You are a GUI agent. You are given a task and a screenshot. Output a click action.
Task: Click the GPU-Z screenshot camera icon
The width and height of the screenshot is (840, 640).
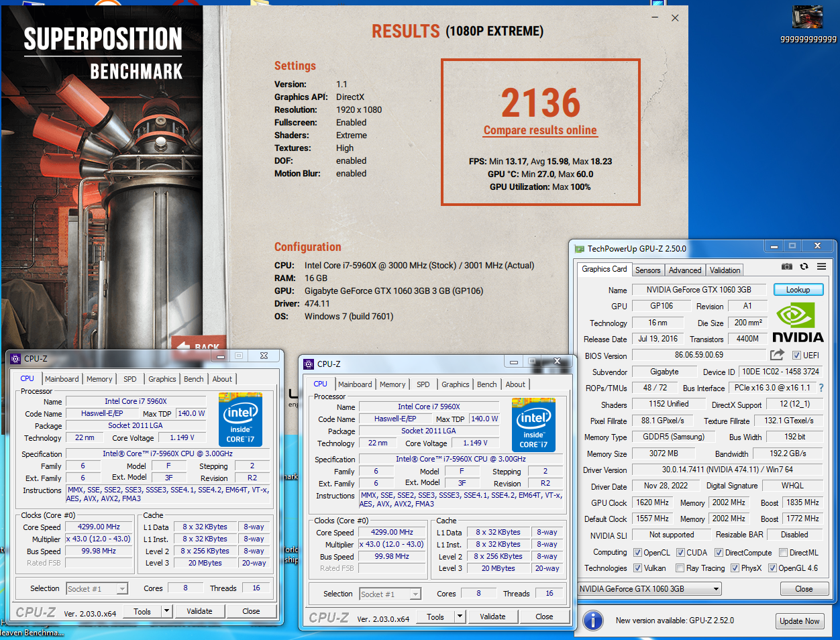tap(787, 267)
